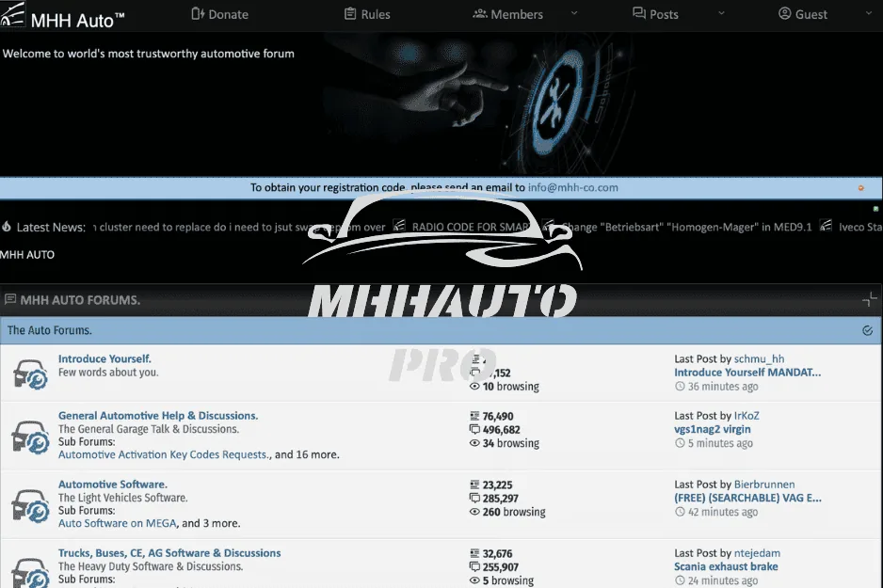Click the orange dot in the registration banner
This screenshot has height=588, width=883.
(859, 188)
